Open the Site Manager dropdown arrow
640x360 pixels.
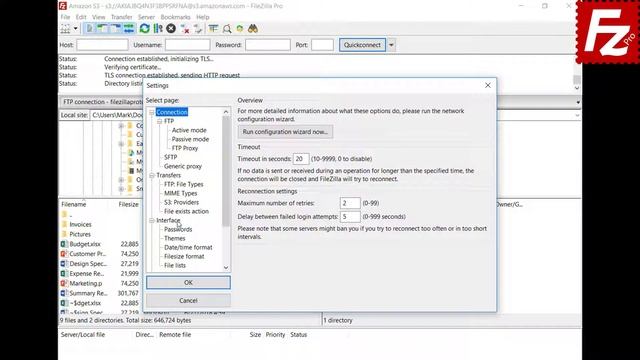76,29
